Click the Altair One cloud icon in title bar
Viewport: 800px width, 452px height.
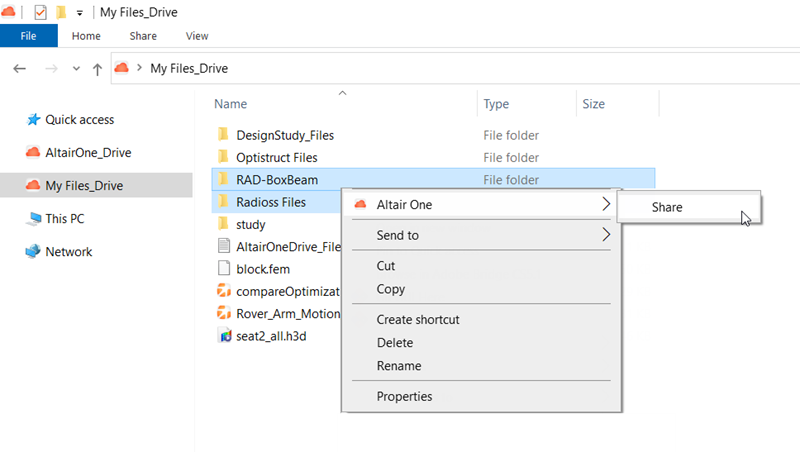[x=9, y=12]
